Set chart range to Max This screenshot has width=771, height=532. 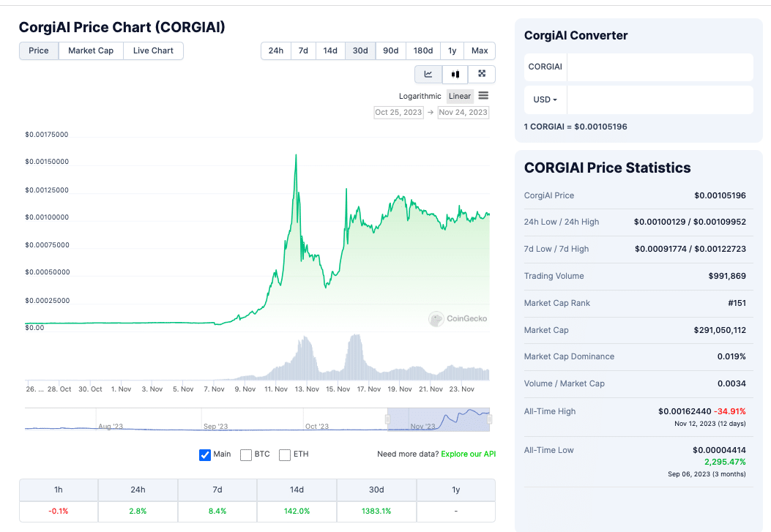480,50
